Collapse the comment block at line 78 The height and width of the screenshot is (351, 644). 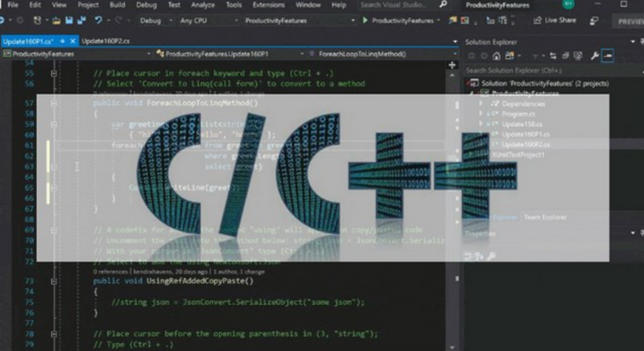pos(53,334)
